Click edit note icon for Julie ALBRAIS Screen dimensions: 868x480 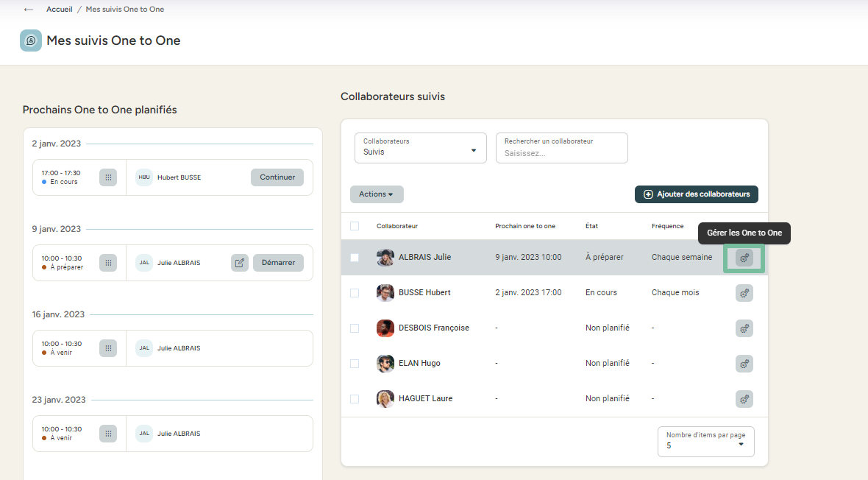tap(240, 263)
